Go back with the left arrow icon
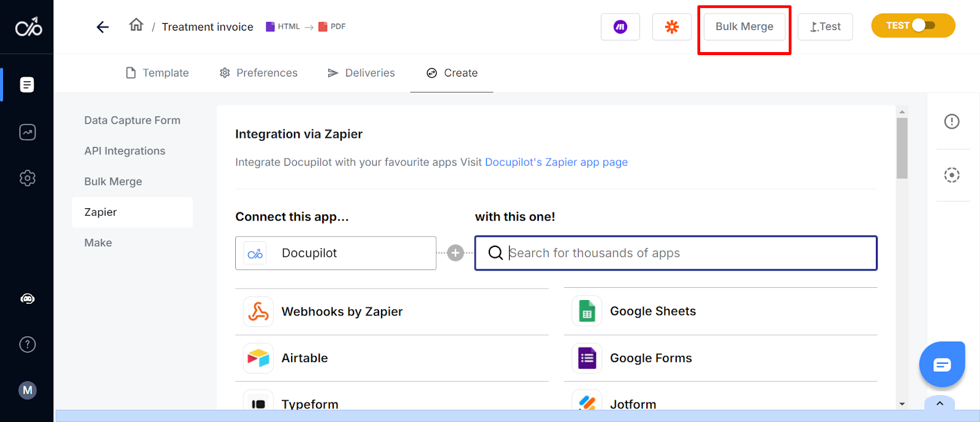 (103, 27)
